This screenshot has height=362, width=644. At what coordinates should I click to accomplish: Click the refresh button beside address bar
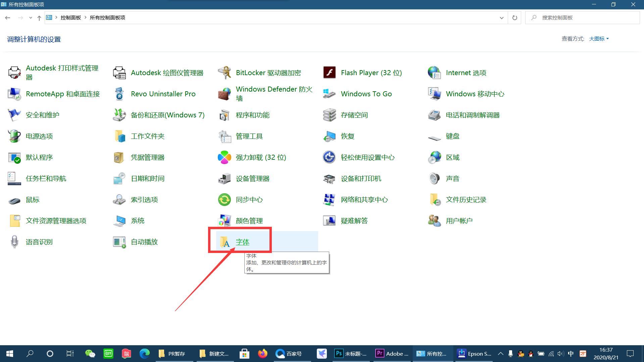pyautogui.click(x=514, y=18)
